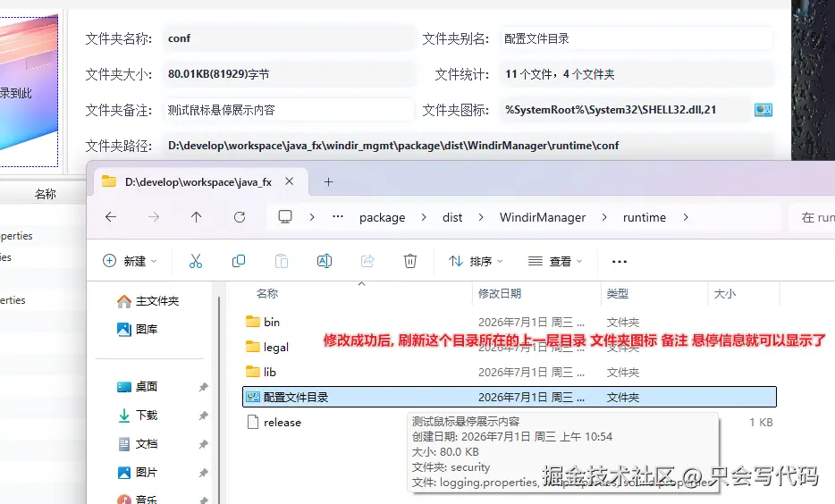835x504 pixels.
Task: Click the WindirManager breadcrumb
Action: pos(543,218)
